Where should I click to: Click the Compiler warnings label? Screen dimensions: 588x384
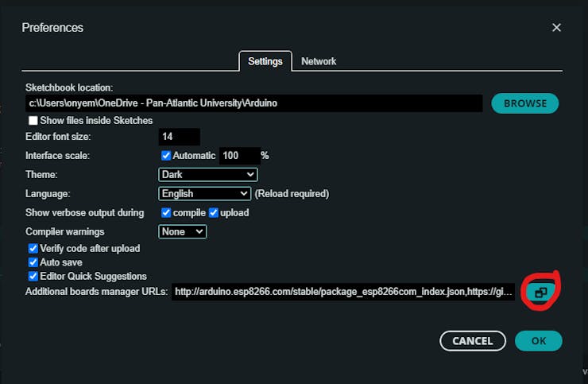tap(65, 231)
